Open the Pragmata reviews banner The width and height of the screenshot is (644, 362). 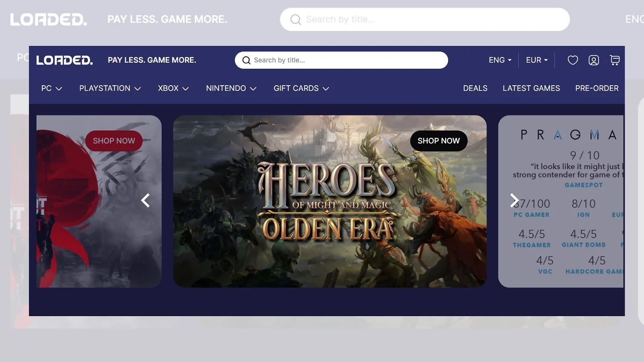point(561,201)
